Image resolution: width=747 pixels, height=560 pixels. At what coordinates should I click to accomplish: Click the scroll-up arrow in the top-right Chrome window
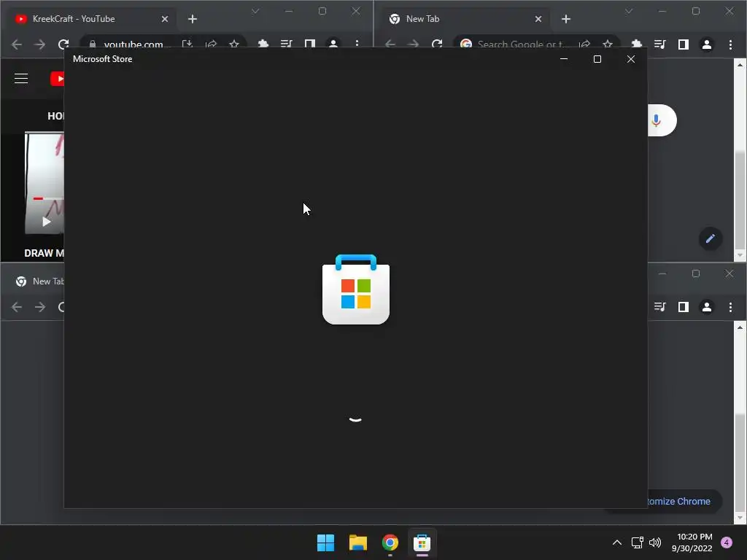click(x=740, y=64)
